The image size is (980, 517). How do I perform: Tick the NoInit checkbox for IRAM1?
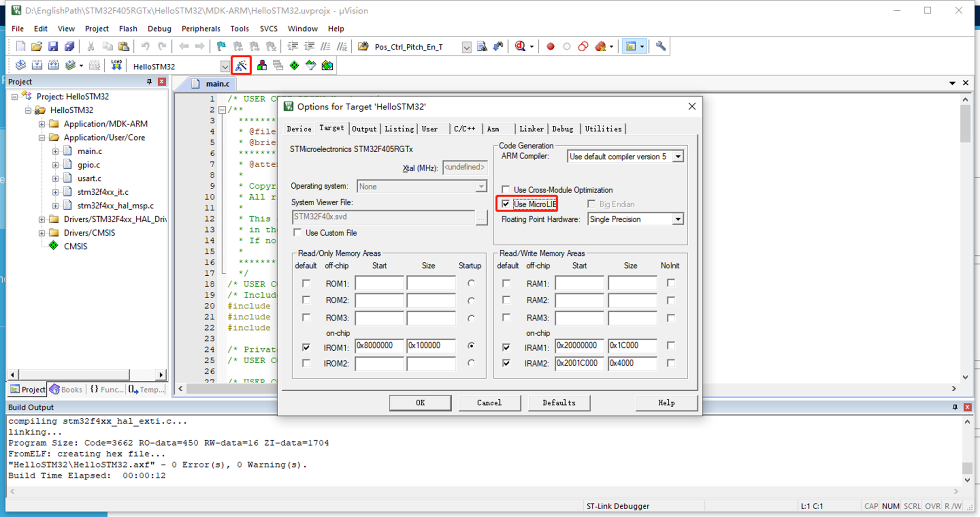click(x=671, y=346)
